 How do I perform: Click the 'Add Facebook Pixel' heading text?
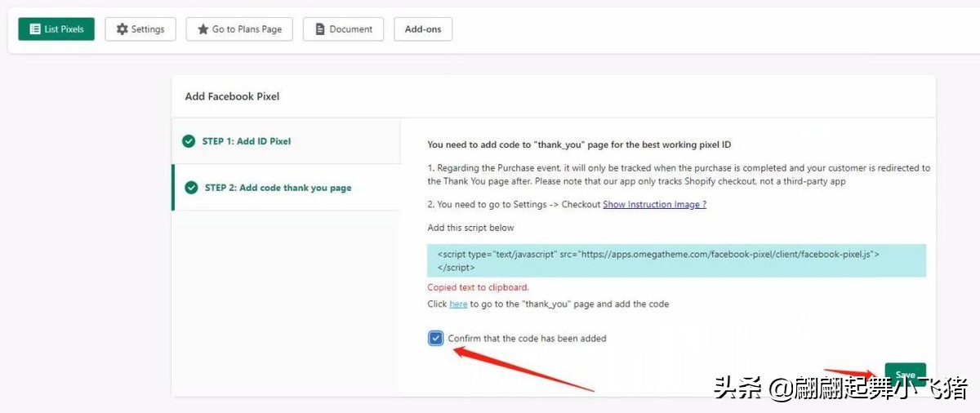point(232,96)
